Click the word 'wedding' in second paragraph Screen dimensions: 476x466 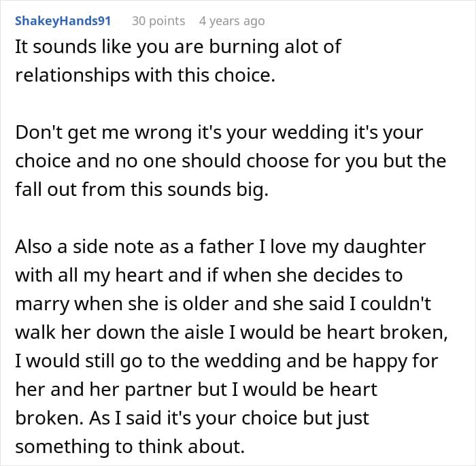(x=309, y=133)
